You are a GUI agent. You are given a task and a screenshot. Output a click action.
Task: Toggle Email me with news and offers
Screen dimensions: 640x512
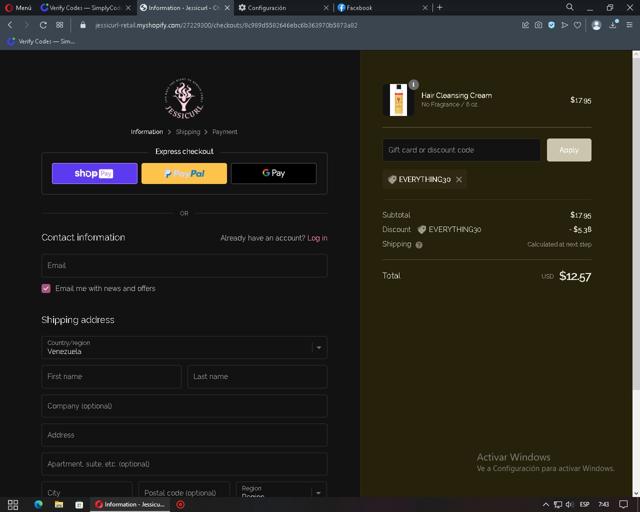[x=46, y=288]
